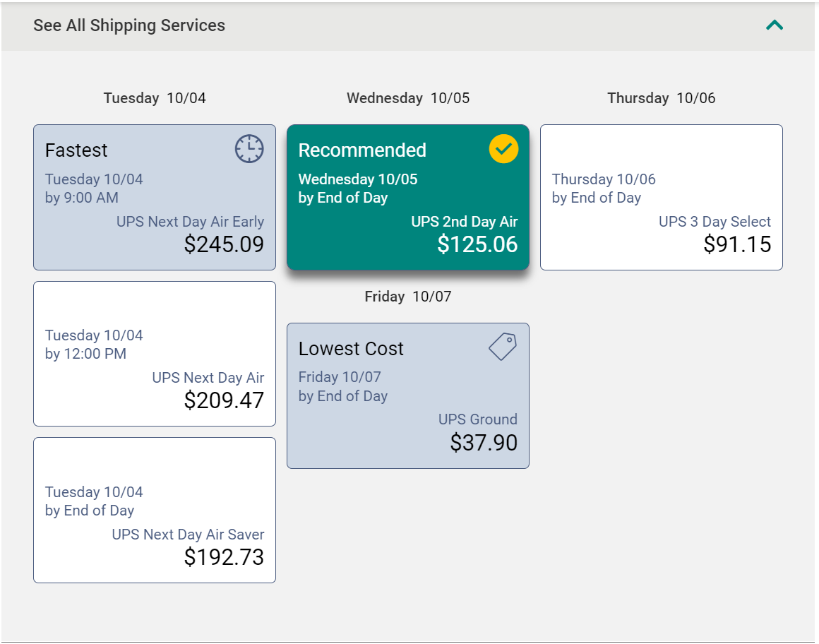This screenshot has height=644, width=819.
Task: Choose UPS Next Day Air by 12:00 PM
Action: click(x=155, y=354)
